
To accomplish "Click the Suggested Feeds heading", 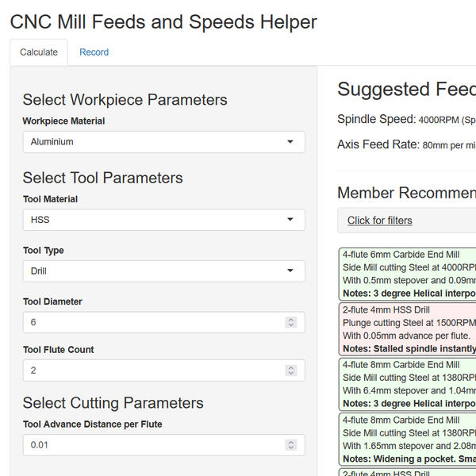I will (406, 89).
